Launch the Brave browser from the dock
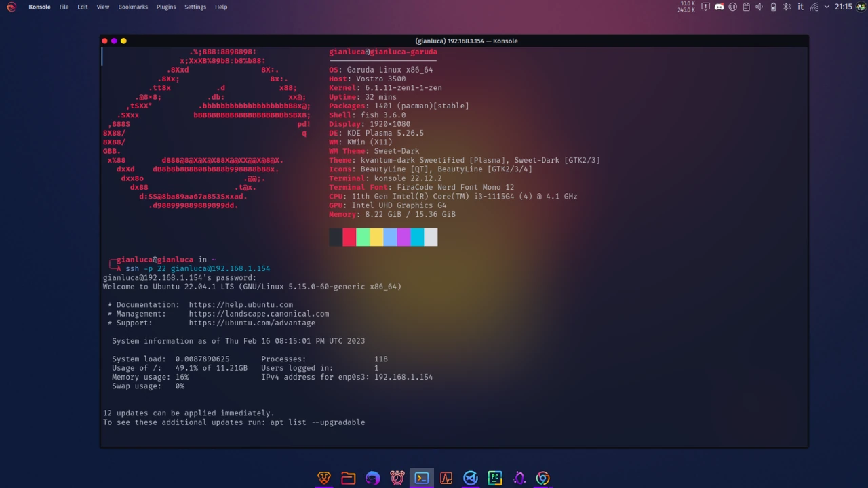The width and height of the screenshot is (868, 488). [x=324, y=478]
